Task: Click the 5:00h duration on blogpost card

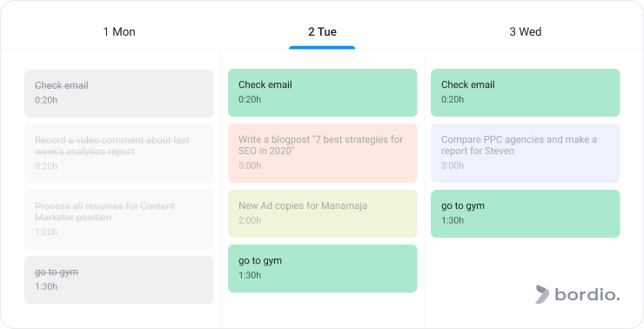Action: coord(250,165)
